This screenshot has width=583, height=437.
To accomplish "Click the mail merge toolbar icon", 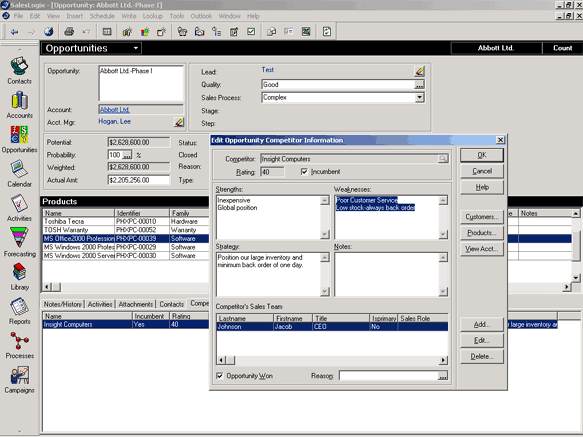I will (x=271, y=32).
